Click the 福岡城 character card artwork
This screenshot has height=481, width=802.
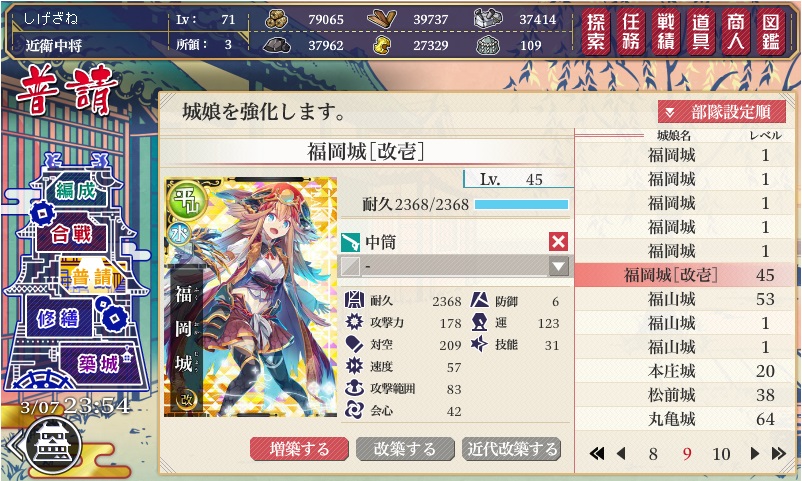tap(251, 297)
